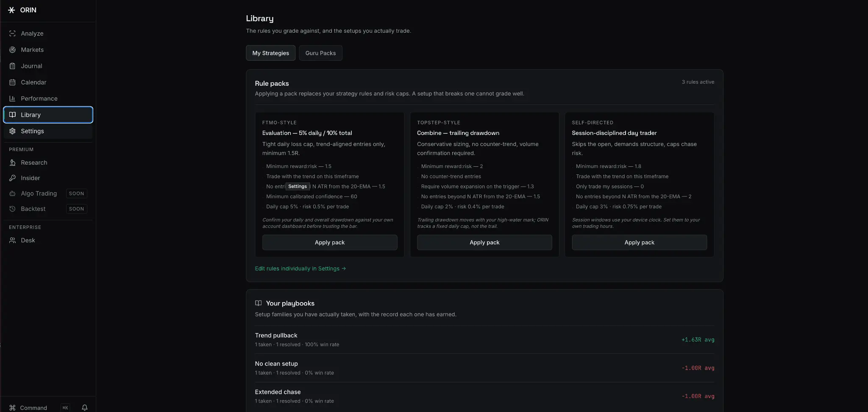Open the Journal menu item

pos(48,66)
